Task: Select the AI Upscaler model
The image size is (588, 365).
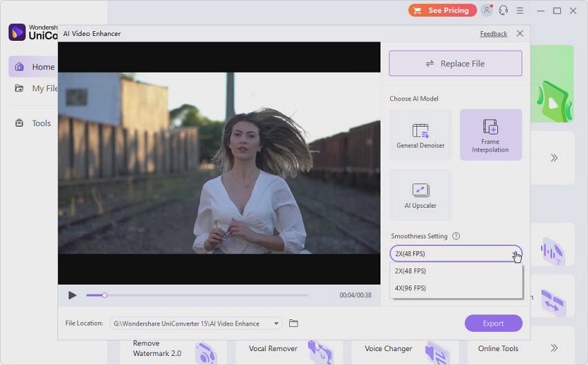Action: 421,195
